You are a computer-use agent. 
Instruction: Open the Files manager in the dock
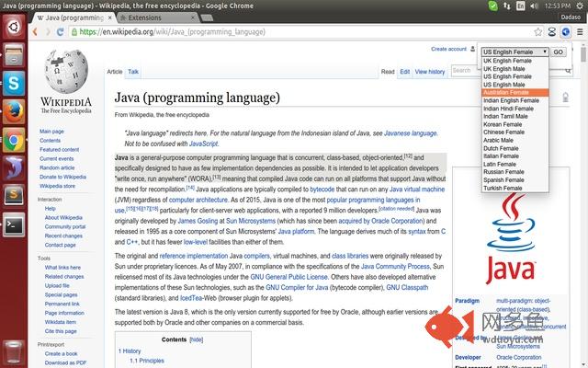pyautogui.click(x=14, y=55)
